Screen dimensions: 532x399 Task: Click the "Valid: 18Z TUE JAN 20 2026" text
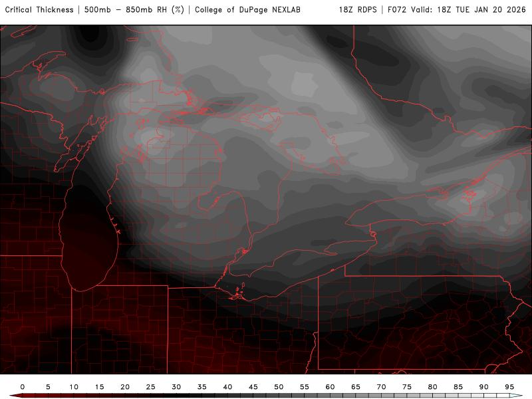pos(469,10)
